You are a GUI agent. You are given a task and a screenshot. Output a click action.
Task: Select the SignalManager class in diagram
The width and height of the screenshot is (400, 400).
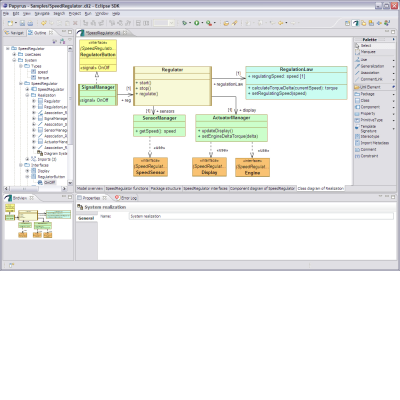point(98,95)
